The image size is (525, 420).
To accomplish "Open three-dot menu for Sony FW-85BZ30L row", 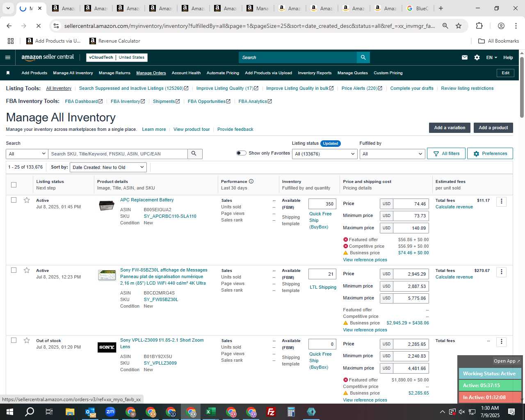I will point(501,272).
